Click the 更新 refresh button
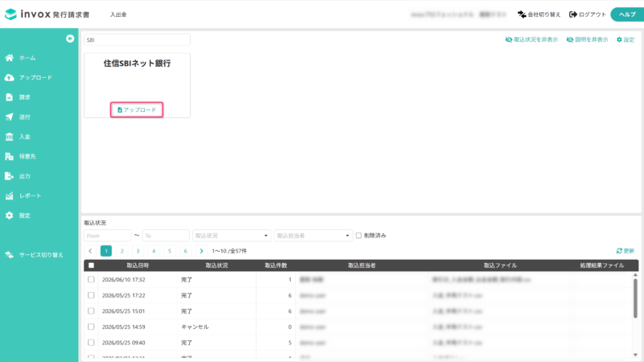 tap(625, 251)
